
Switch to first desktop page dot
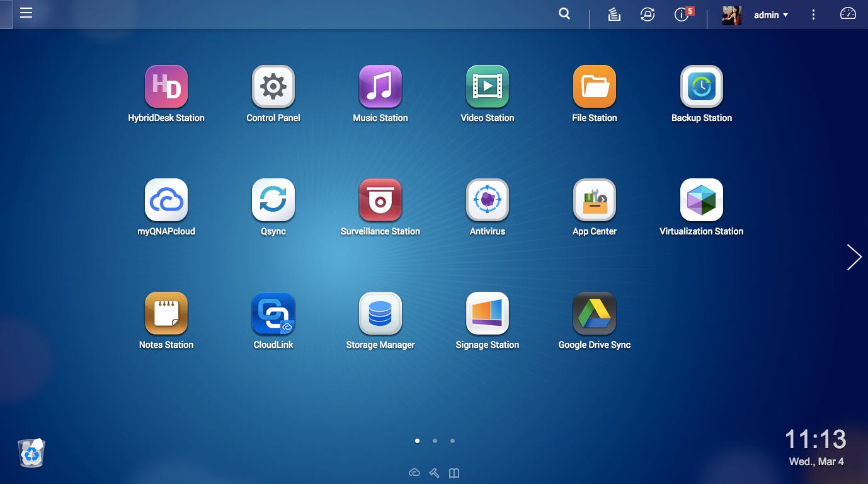coord(417,441)
